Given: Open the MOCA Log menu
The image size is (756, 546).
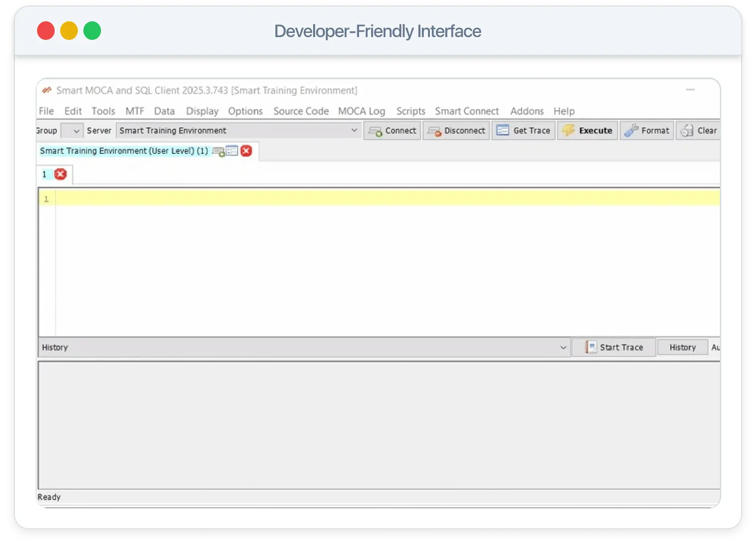Looking at the screenshot, I should pyautogui.click(x=361, y=111).
